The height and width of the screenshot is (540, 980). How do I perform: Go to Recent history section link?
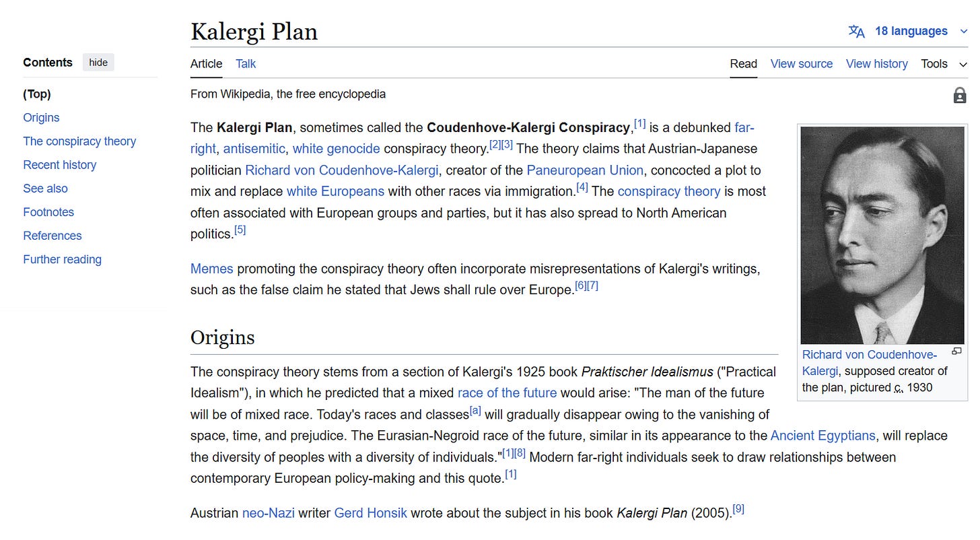[60, 165]
